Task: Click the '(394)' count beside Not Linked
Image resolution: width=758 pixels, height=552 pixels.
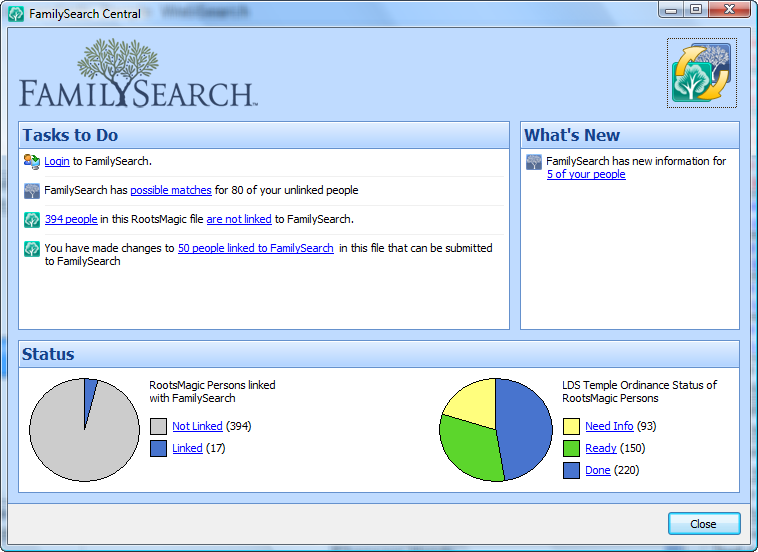Action: pyautogui.click(x=239, y=426)
